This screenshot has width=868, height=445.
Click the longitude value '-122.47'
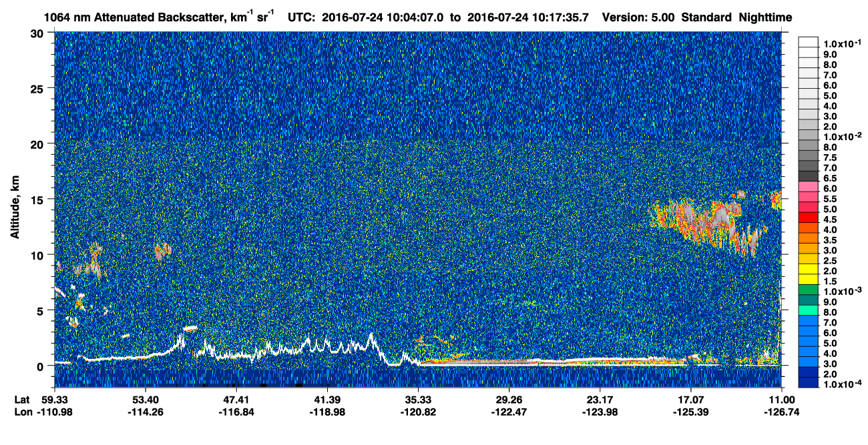tap(509, 412)
